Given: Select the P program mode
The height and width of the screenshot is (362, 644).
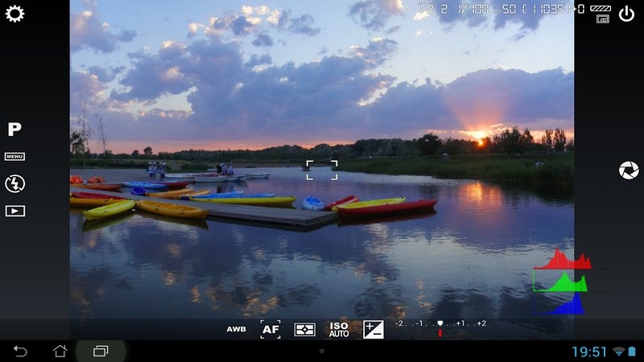Looking at the screenshot, I should 14,130.
